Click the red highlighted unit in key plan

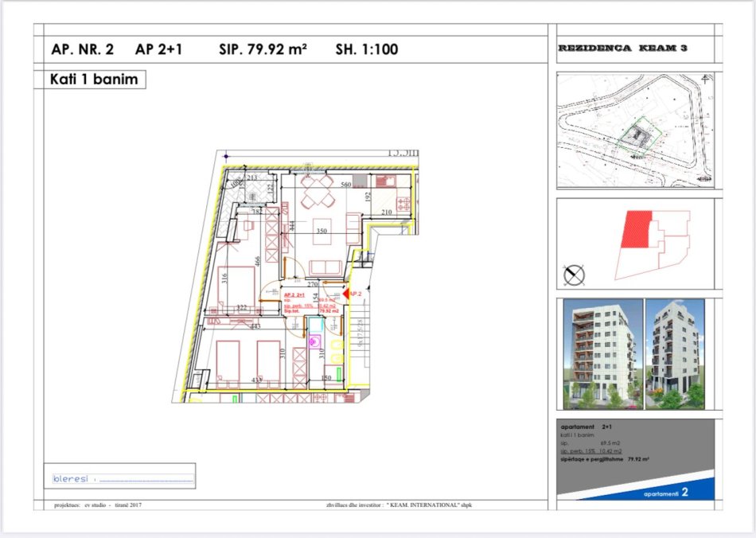click(637, 231)
